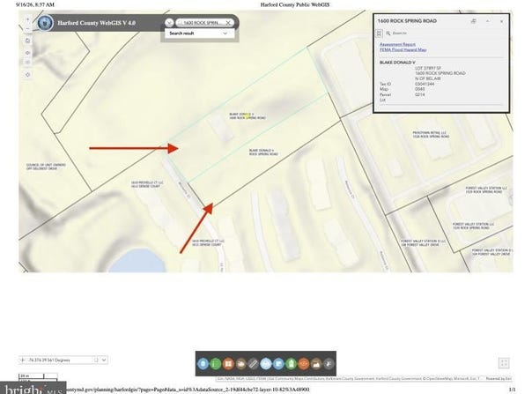
Task: Open the blue select widget icon
Action: tap(278, 364)
